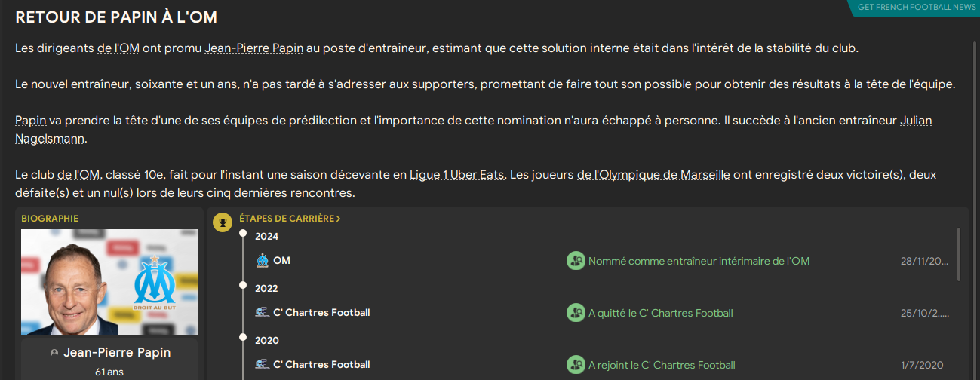Click the 'de l'Olympique de Marseille' link

click(653, 175)
